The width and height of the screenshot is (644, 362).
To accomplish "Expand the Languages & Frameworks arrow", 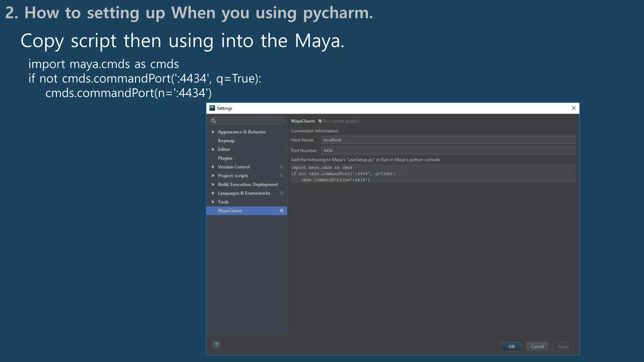I will pyautogui.click(x=213, y=193).
